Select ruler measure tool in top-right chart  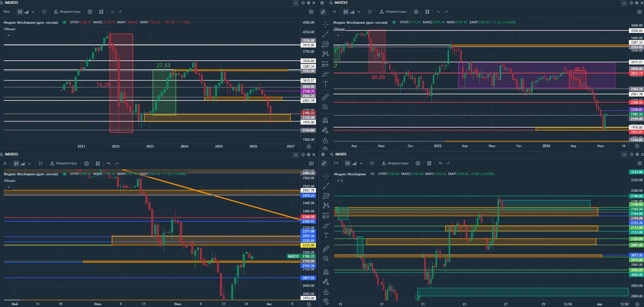[326, 97]
